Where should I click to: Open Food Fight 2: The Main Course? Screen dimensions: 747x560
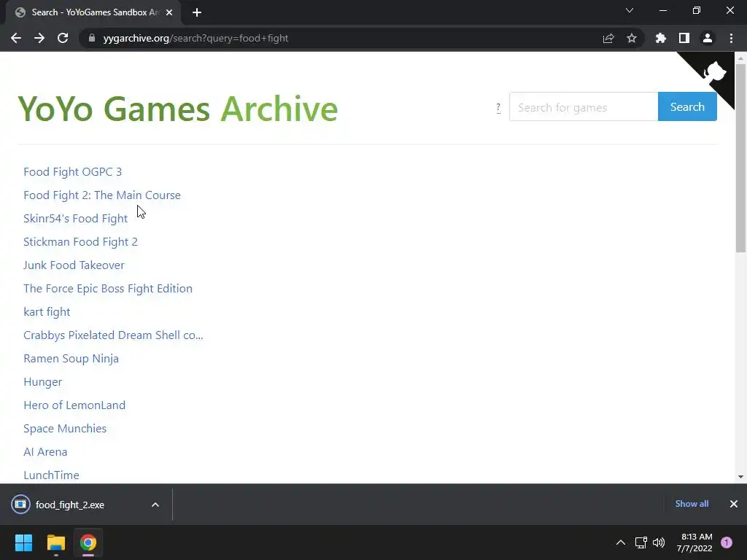(102, 195)
